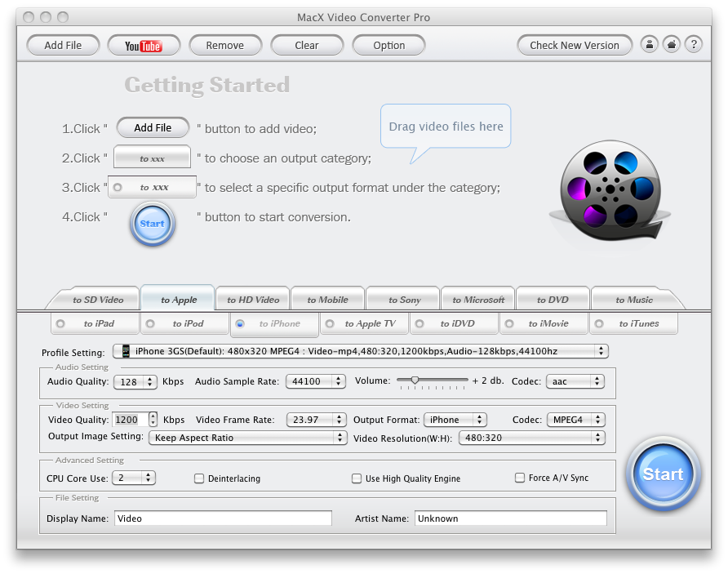Click the Clear button

(307, 46)
